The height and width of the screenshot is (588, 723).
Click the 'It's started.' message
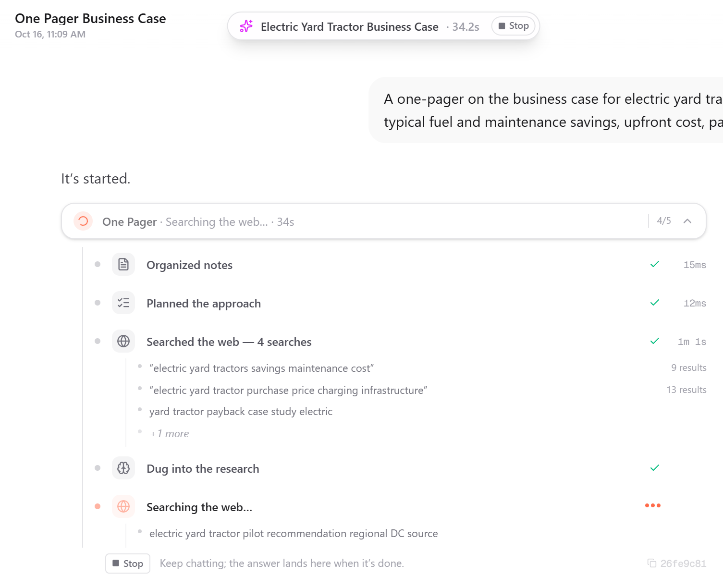[96, 179]
